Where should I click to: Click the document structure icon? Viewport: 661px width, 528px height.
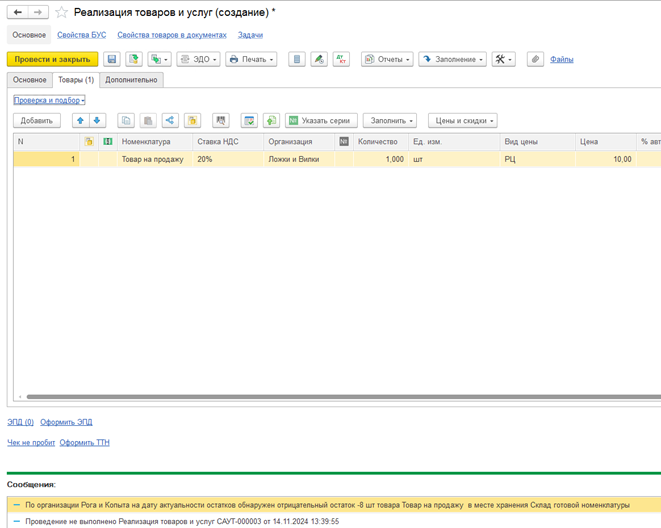297,59
